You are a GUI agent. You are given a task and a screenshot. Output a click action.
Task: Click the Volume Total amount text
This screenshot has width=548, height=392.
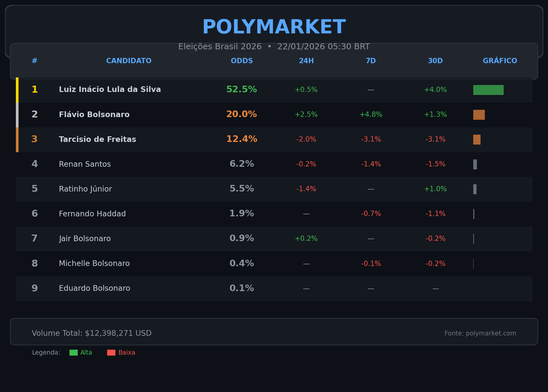[x=92, y=333]
